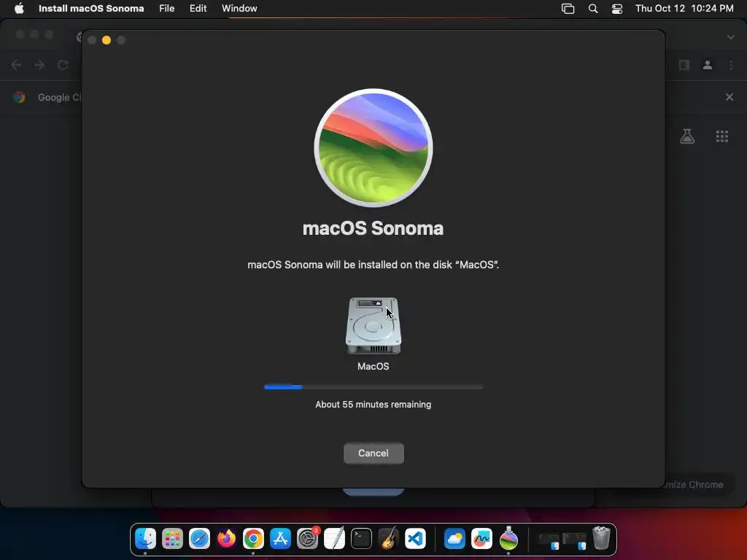Minimize the installer window with yellow button

pyautogui.click(x=107, y=41)
